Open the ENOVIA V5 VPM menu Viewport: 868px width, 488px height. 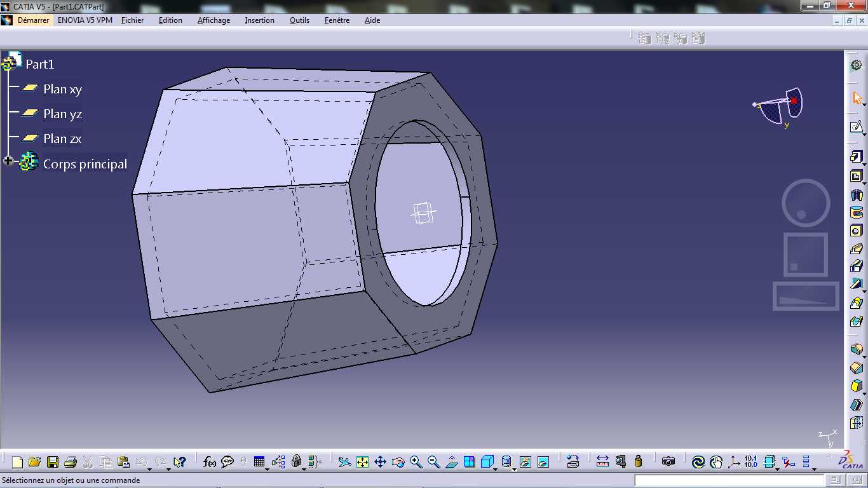[85, 20]
